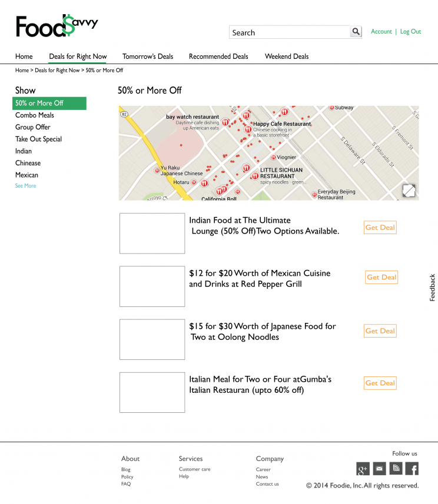Open the Indian Food at The Ultimate Lounge title
The width and height of the screenshot is (438, 504).
pos(264,226)
